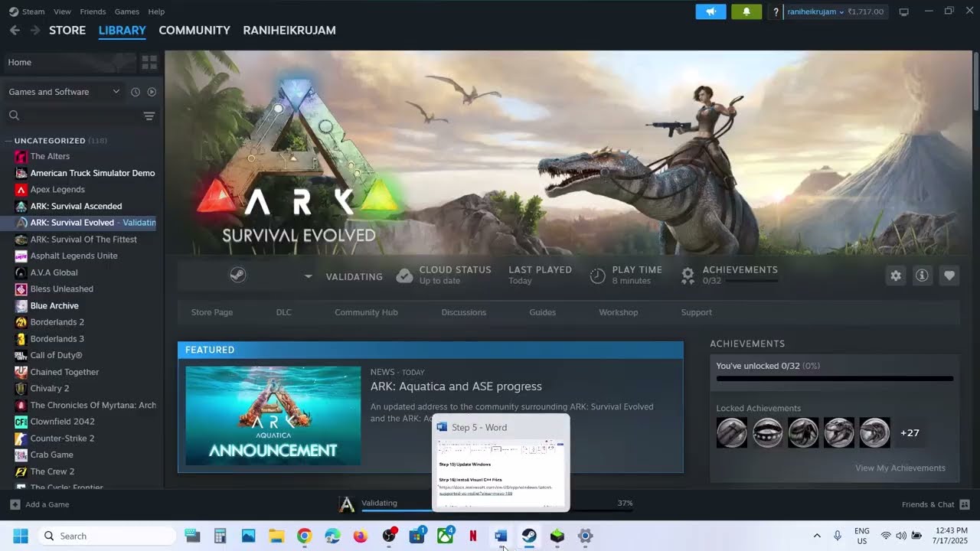Click the Step 5 - Word preview thumbnail
Screen dimensions: 980x551
[x=501, y=463]
